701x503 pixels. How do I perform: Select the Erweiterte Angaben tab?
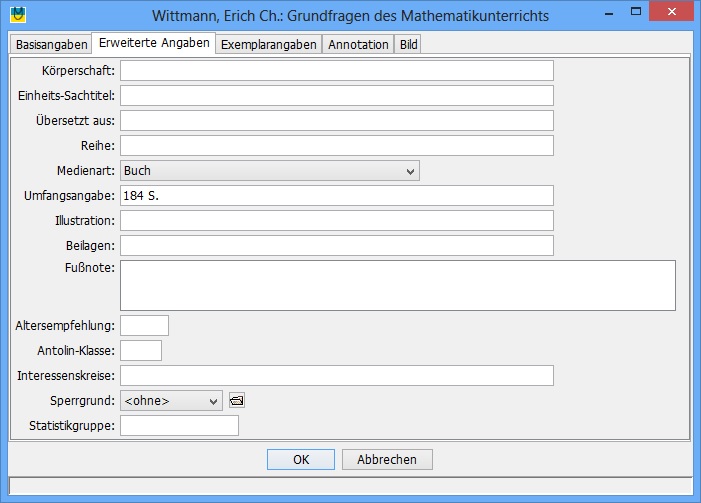pos(153,44)
